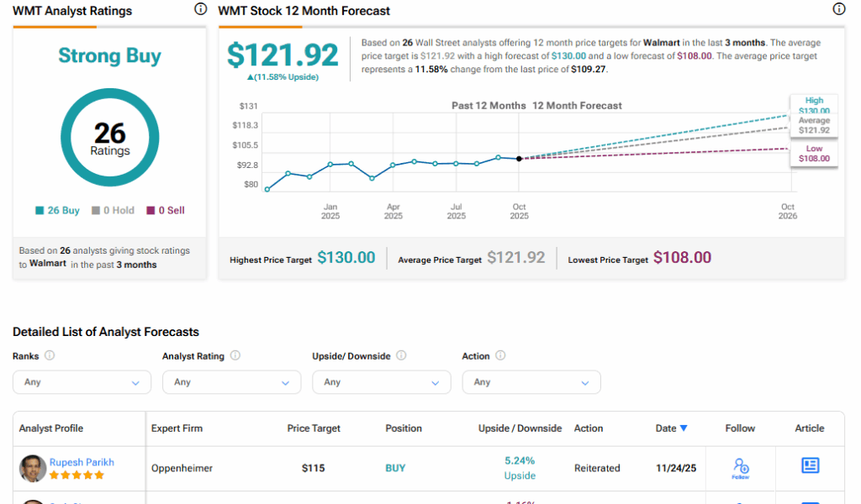Toggle the 0 Hold legend item
The height and width of the screenshot is (504, 861).
pos(113,211)
